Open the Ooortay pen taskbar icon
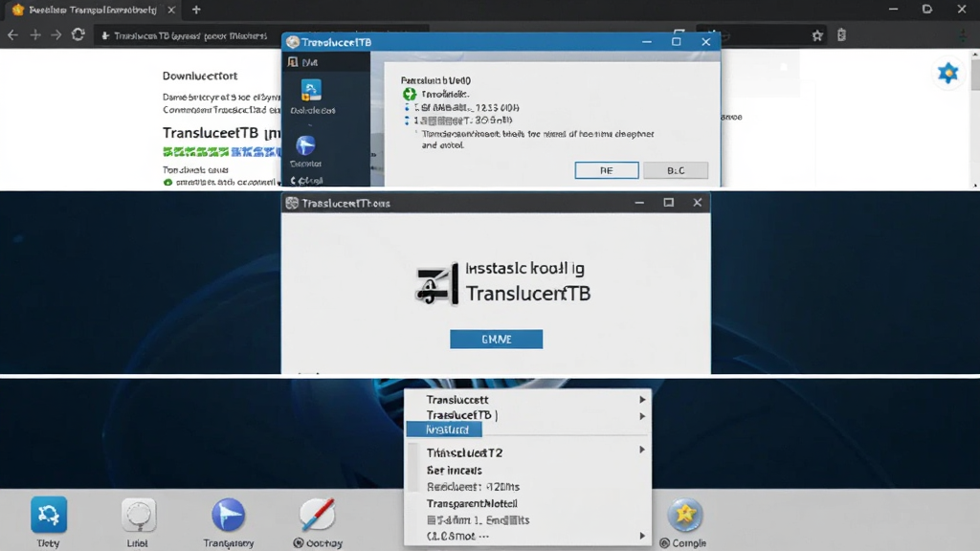The height and width of the screenshot is (551, 980). click(x=318, y=515)
